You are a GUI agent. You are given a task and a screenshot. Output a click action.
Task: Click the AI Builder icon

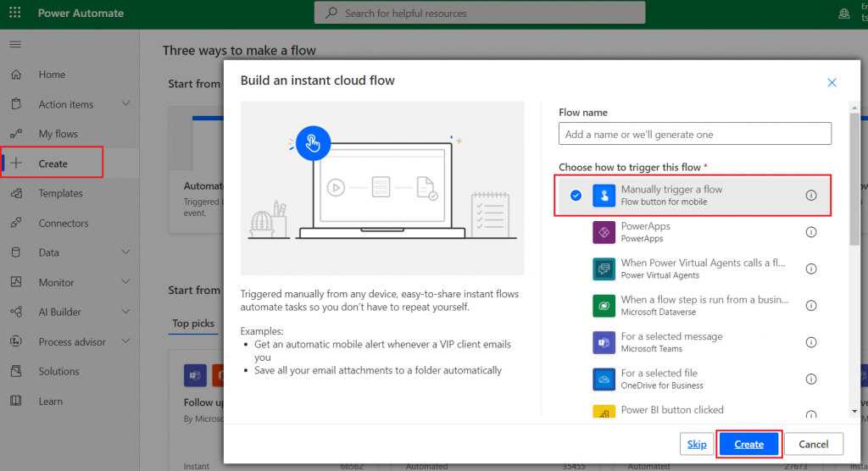pos(16,312)
